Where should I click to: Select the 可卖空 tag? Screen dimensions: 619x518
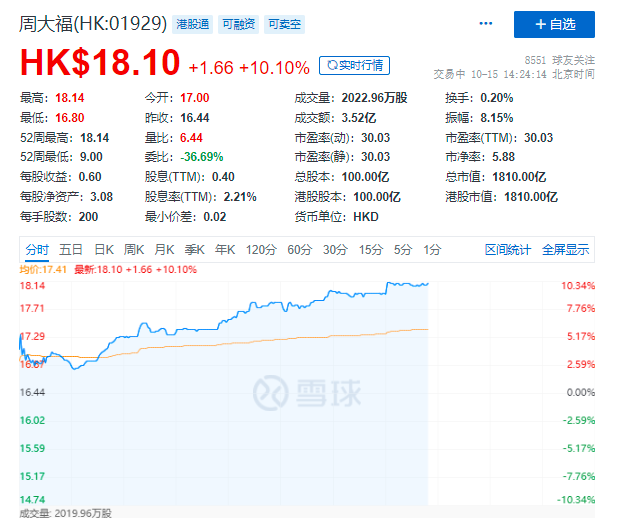pos(285,24)
